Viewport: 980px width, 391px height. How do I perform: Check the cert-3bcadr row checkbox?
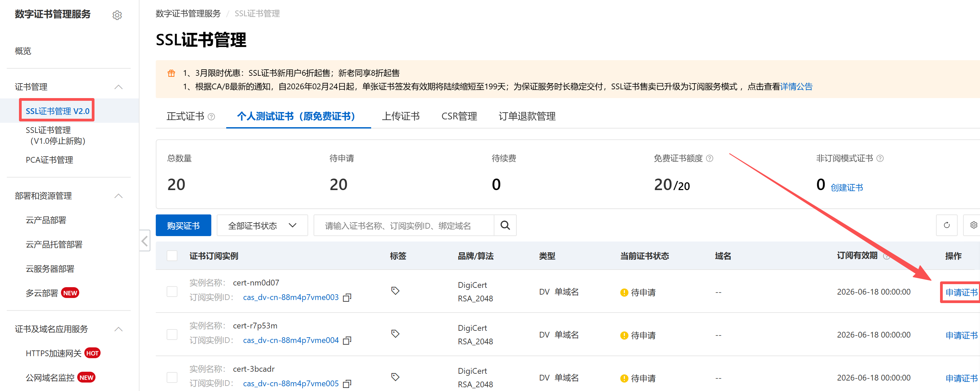[172, 377]
